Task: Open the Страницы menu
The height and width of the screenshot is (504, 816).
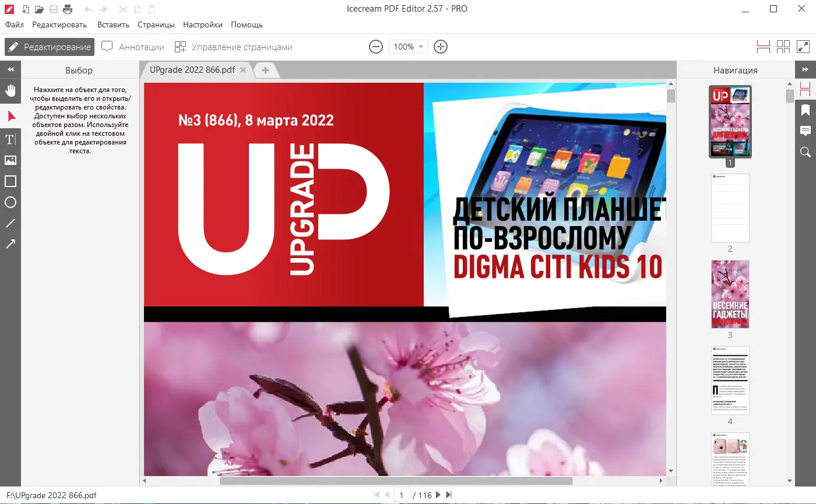Action: pyautogui.click(x=156, y=25)
